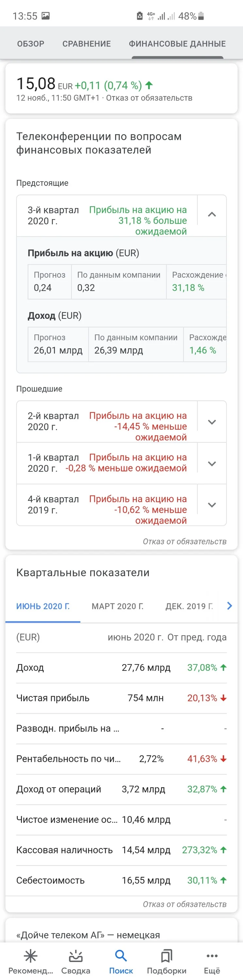The image size is (243, 980).
Task: Collapse the 3-й квартал 2020 earnings section
Action: [212, 215]
